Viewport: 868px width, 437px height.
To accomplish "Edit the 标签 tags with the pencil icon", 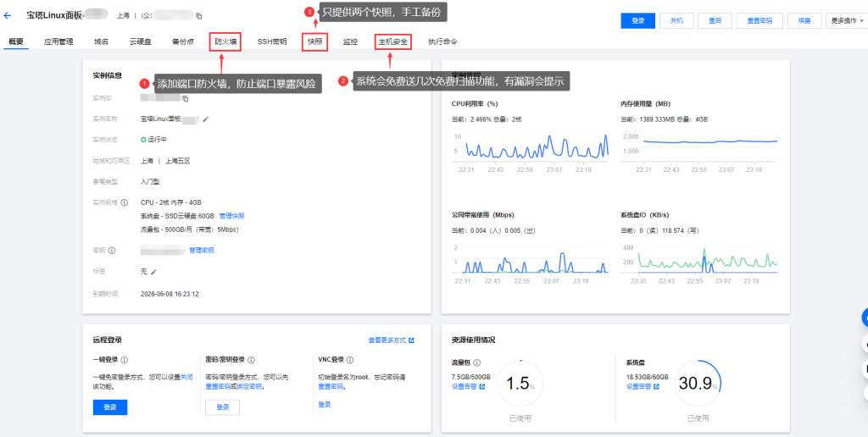I will pos(154,272).
